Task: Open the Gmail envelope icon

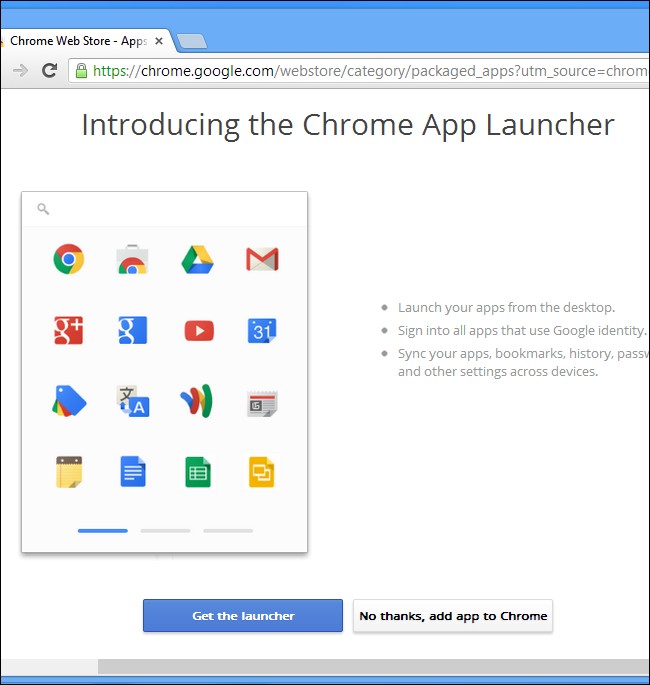Action: [262, 259]
